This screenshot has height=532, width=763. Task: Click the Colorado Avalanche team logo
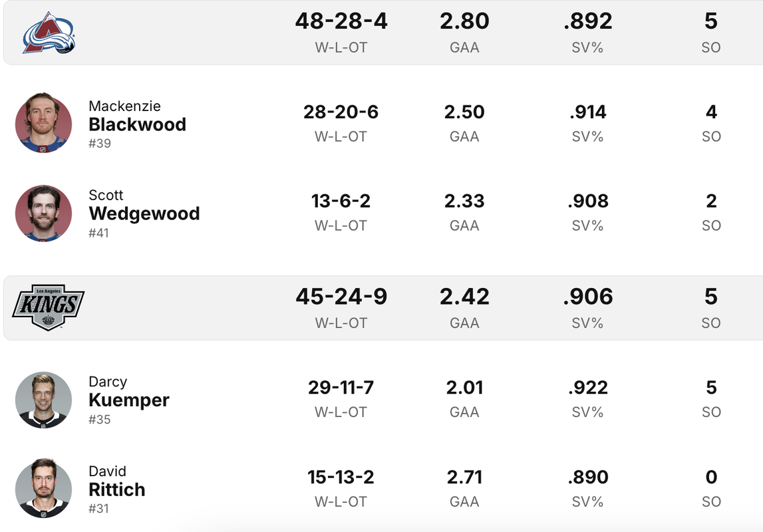(49, 33)
